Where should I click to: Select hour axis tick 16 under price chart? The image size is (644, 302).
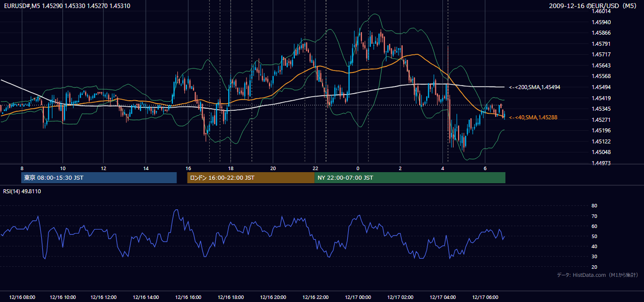click(188, 168)
